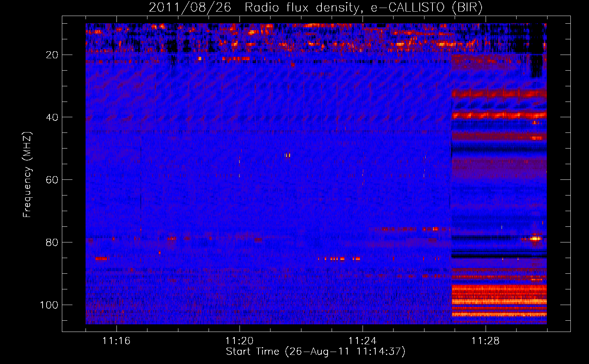Click the time tick label '11:16'
This screenshot has width=589, height=364.
(x=116, y=341)
